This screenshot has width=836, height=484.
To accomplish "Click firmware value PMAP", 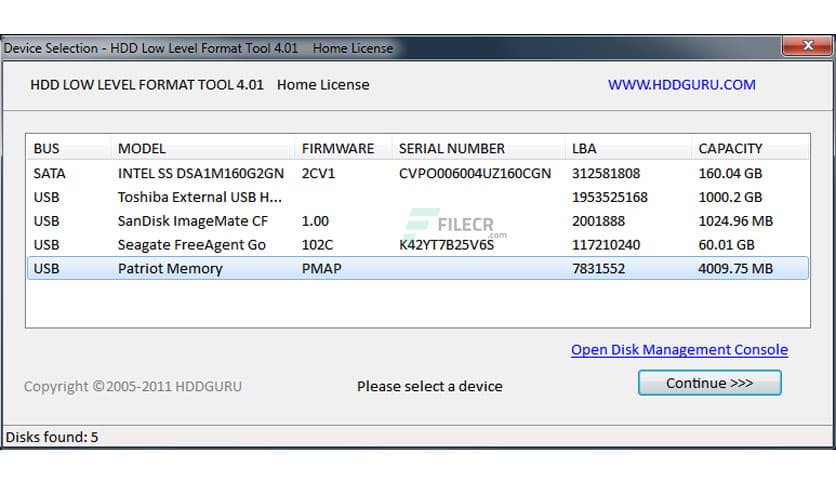I will tap(321, 268).
